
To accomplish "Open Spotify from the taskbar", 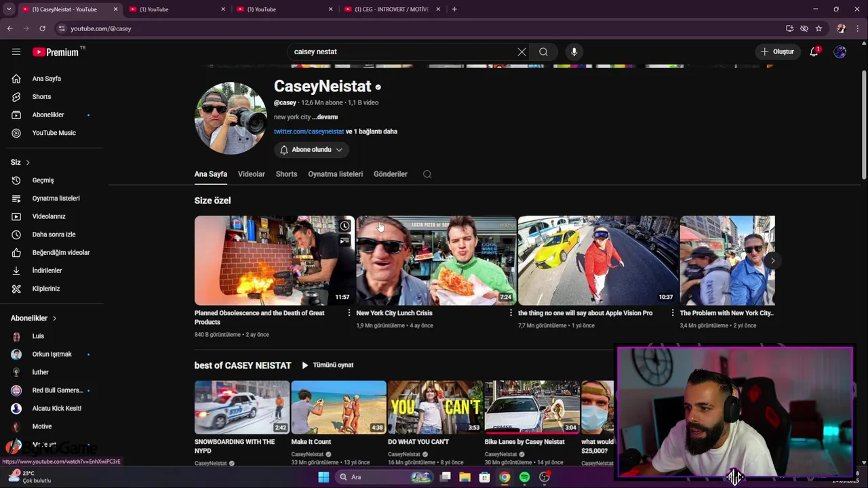I will (524, 477).
